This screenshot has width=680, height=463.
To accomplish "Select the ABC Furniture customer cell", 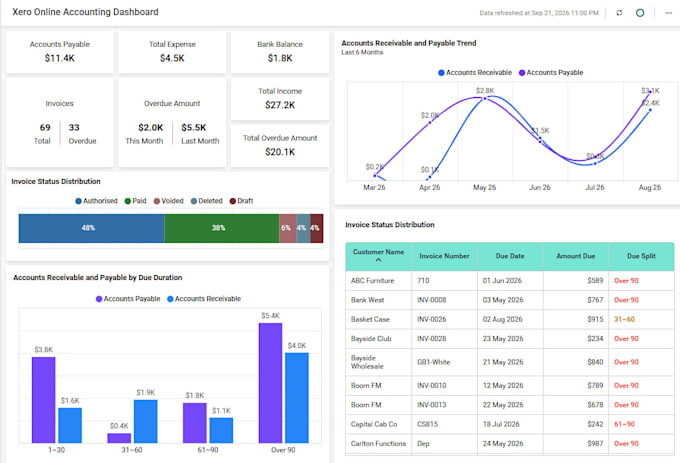I will pyautogui.click(x=378, y=280).
